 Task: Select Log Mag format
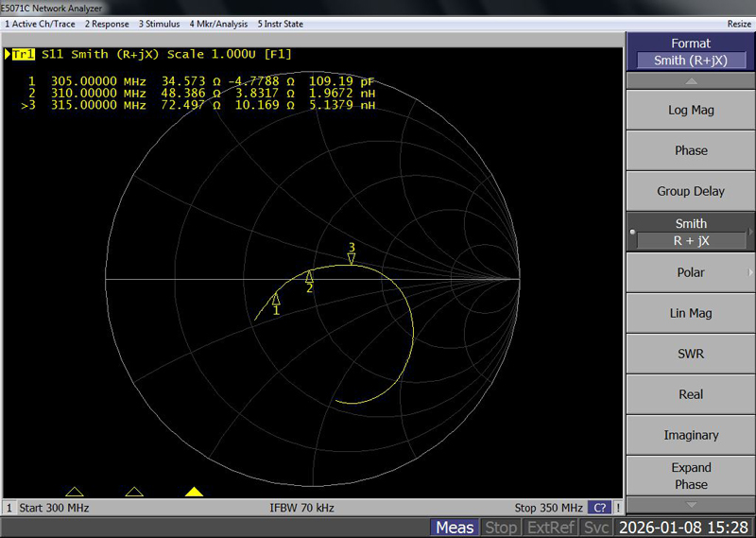point(691,110)
